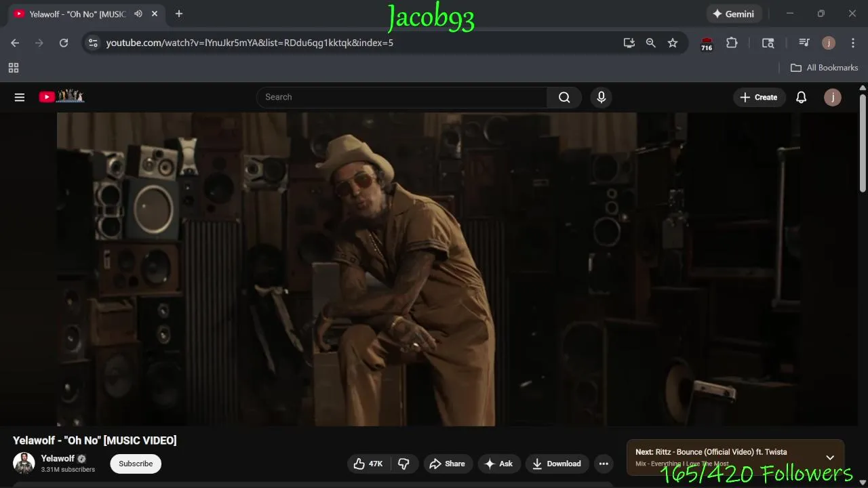Viewport: 868px width, 488px height.
Task: Close the Yelawolf Oh No browser tab
Action: pyautogui.click(x=155, y=14)
